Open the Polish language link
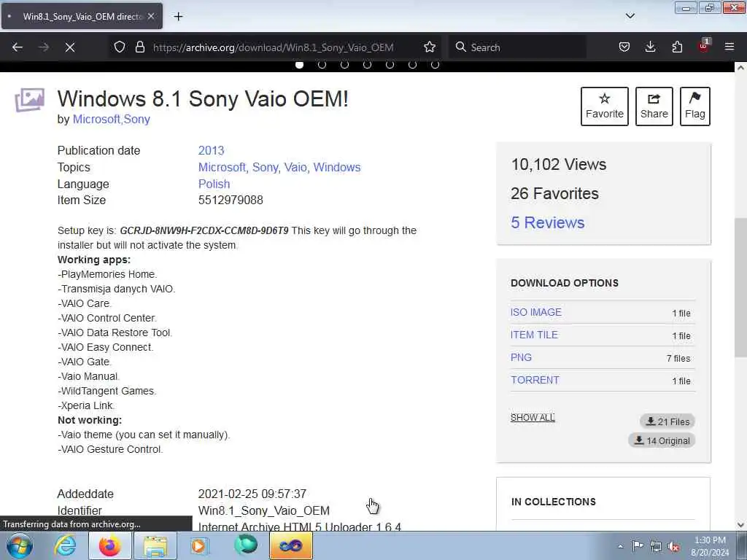Image resolution: width=747 pixels, height=560 pixels. (214, 184)
